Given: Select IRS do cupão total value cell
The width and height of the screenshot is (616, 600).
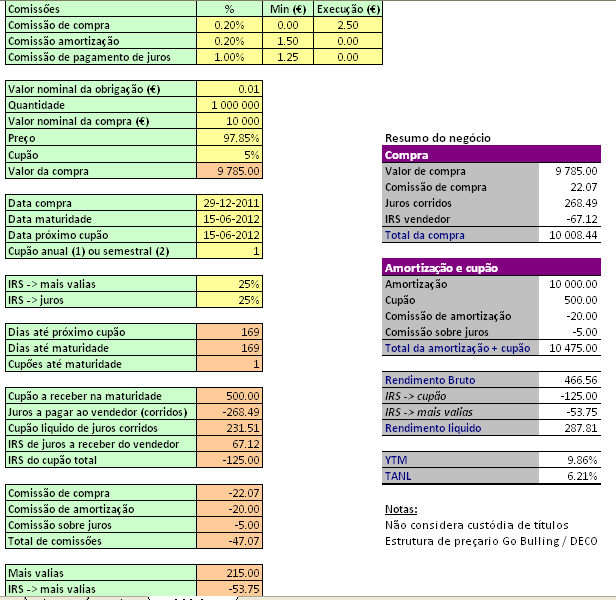Looking at the screenshot, I should point(229,460).
